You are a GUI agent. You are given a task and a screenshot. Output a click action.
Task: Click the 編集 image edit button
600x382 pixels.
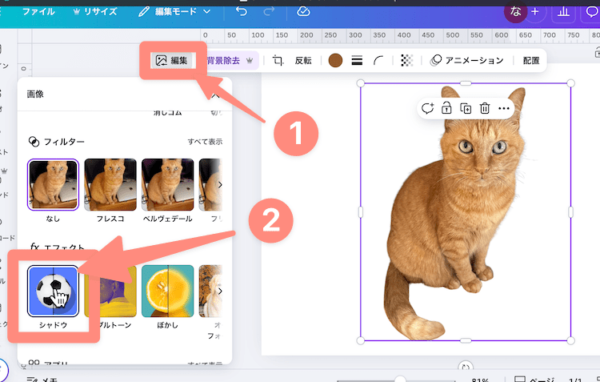tap(172, 60)
